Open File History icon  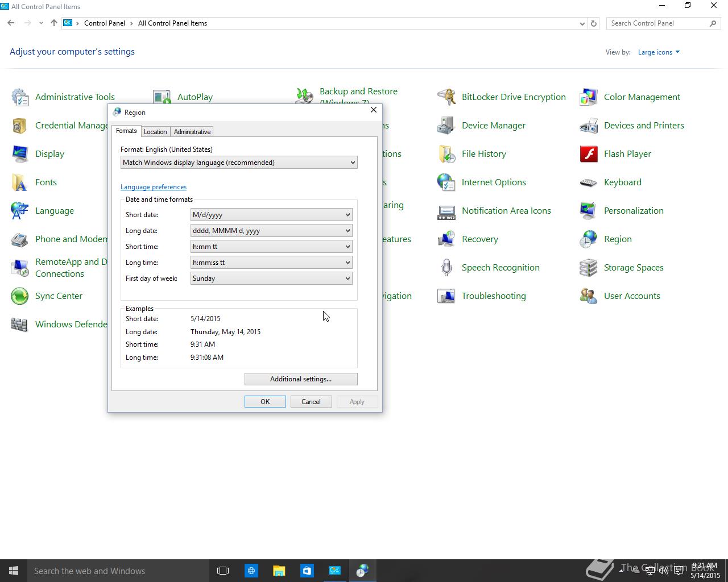point(446,154)
